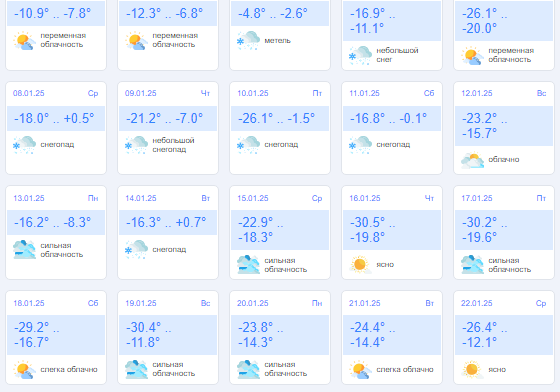This screenshot has height=392, width=560.
Task: Click the temperature -21.2° .. -7.0°
Action: (x=164, y=119)
